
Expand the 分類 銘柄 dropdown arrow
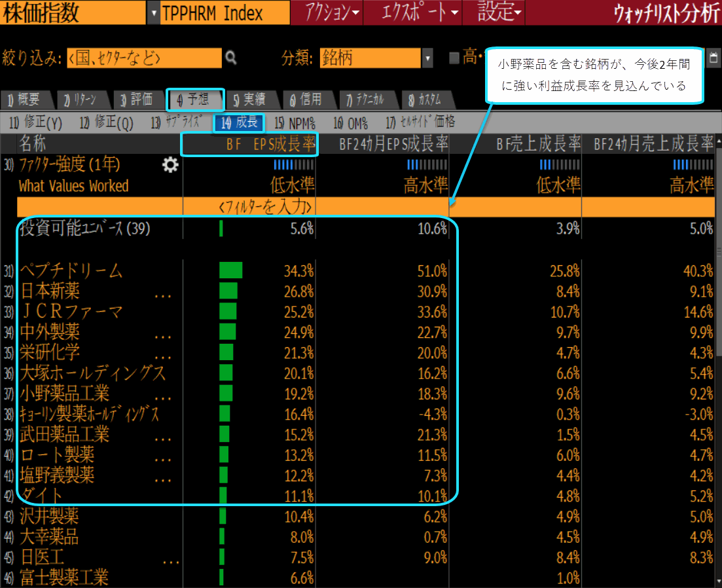coord(427,58)
